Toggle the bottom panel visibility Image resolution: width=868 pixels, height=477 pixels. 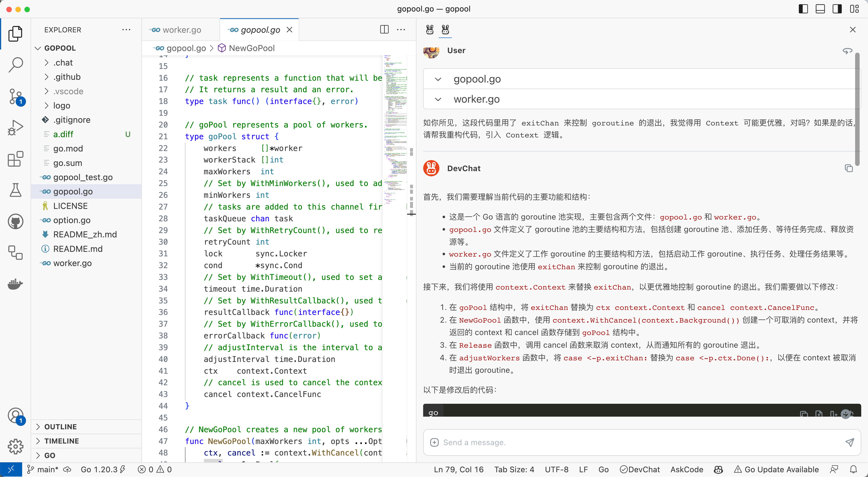click(820, 9)
